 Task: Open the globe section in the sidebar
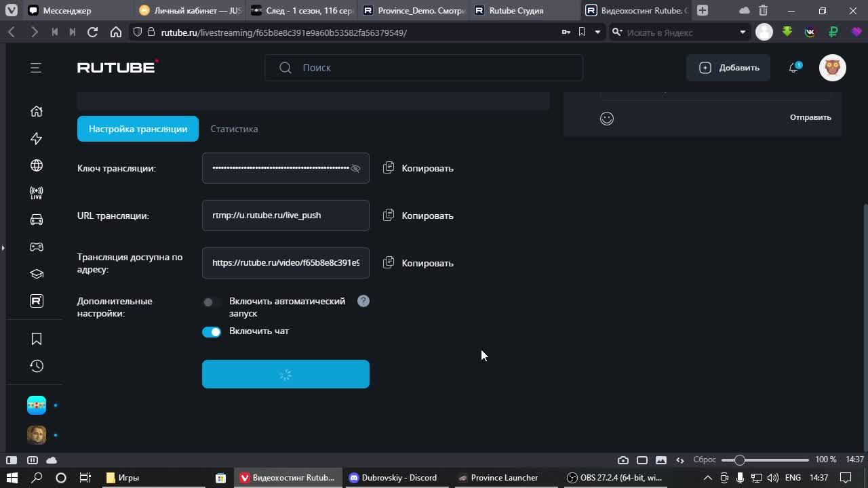click(x=37, y=165)
